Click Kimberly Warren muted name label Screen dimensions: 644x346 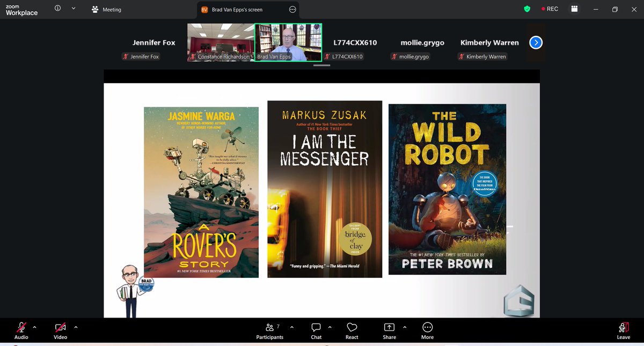tap(482, 56)
